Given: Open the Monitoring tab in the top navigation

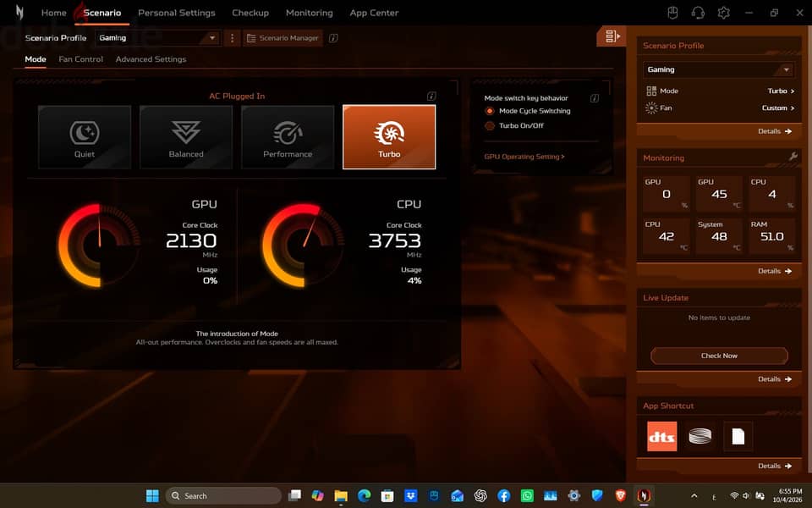Looking at the screenshot, I should pos(310,13).
